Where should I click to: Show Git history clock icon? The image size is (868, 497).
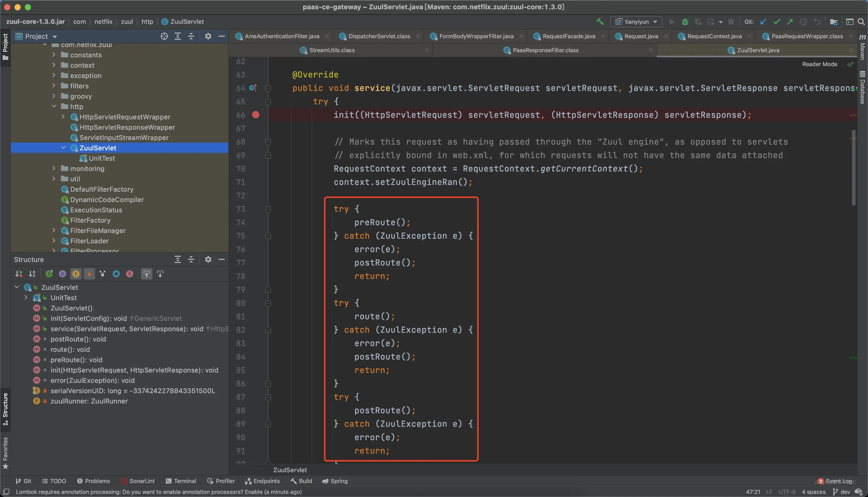(803, 21)
